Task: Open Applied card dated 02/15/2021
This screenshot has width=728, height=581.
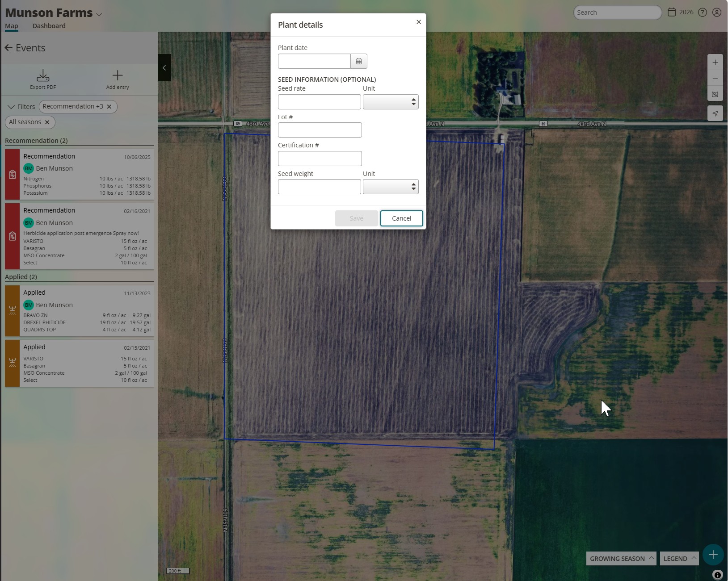Action: click(x=80, y=363)
